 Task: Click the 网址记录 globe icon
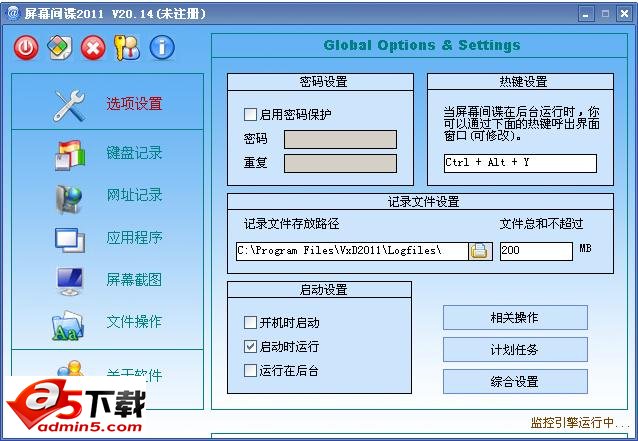coord(69,199)
